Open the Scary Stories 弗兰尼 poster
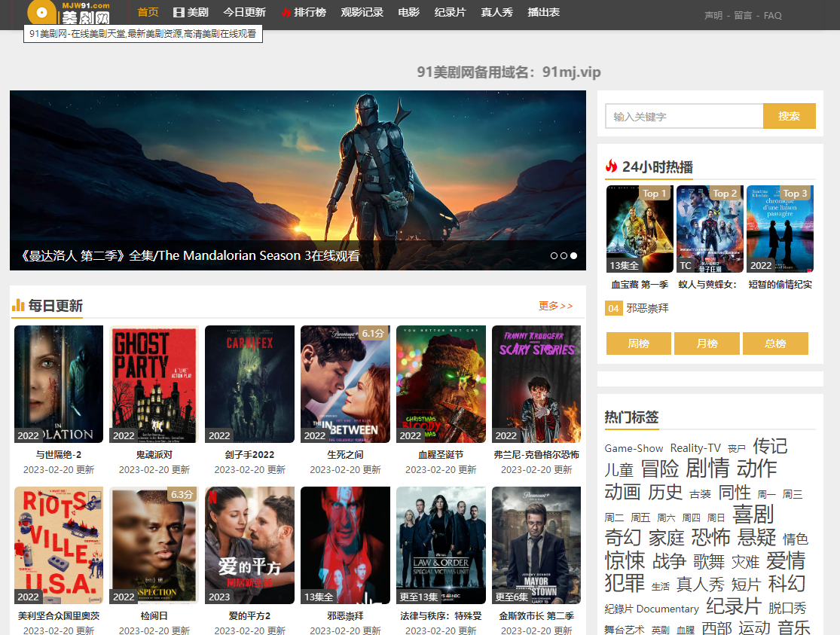 tap(536, 384)
